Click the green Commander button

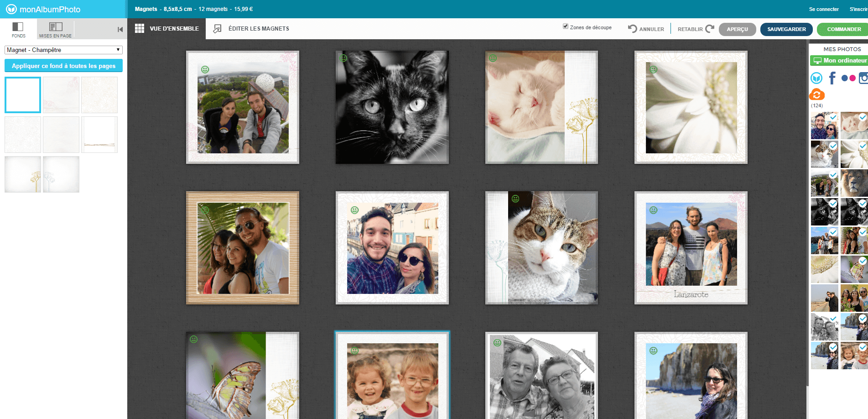tap(843, 29)
